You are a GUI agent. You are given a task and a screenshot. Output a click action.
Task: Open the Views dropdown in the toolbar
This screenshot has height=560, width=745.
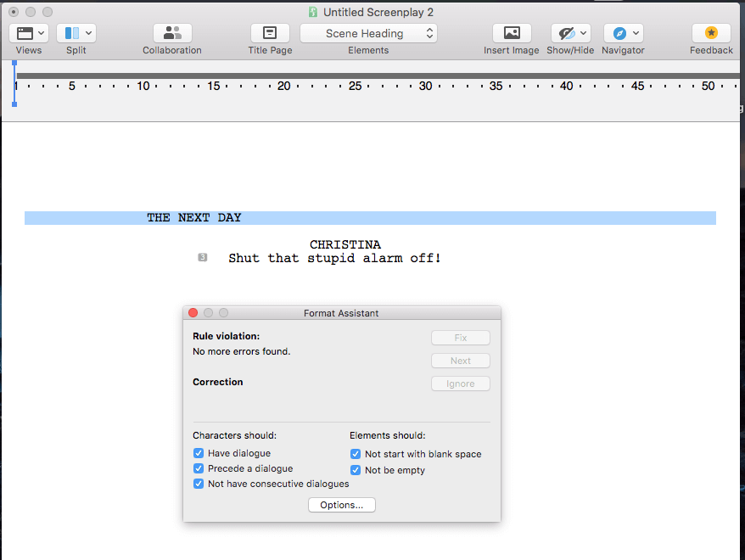click(x=29, y=33)
